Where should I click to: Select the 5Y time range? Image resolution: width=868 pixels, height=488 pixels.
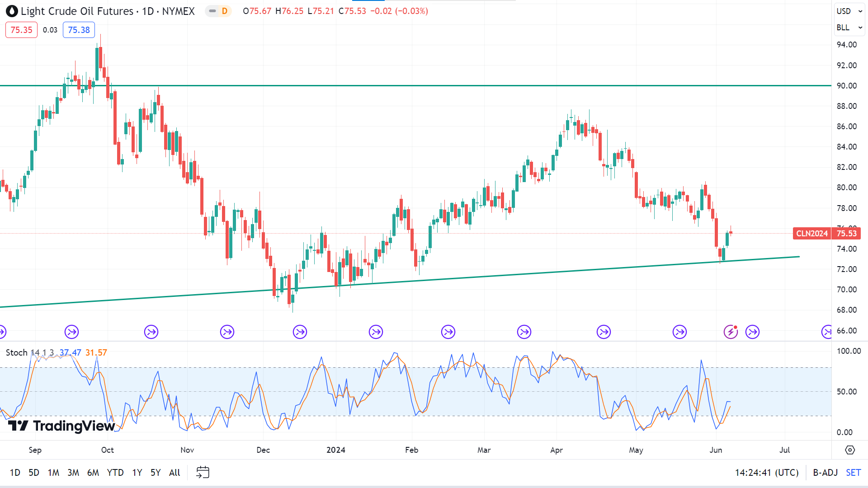(156, 473)
